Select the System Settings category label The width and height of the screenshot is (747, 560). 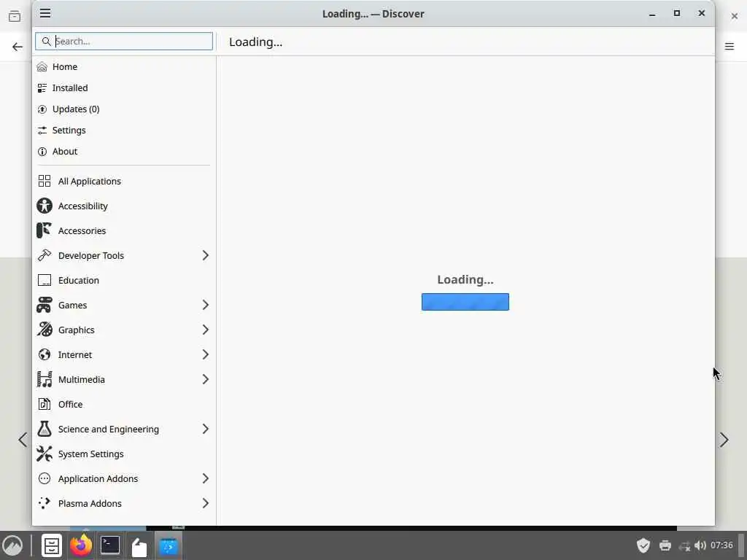click(91, 454)
